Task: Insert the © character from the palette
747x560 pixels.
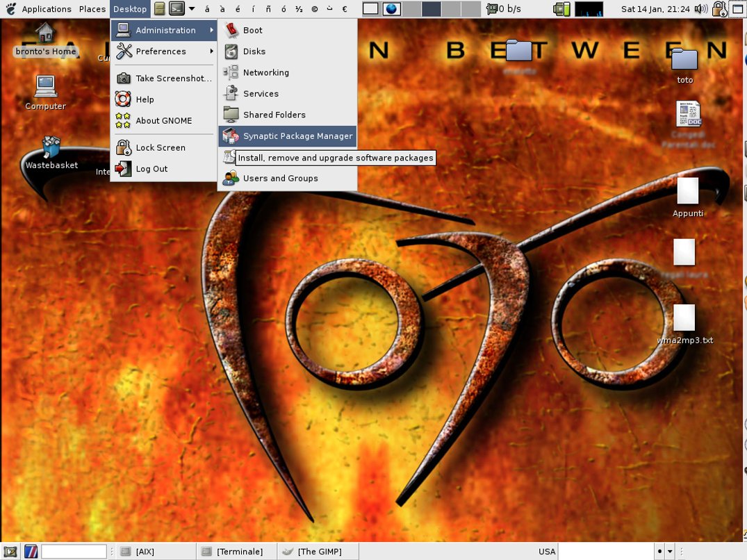Action: click(x=314, y=9)
